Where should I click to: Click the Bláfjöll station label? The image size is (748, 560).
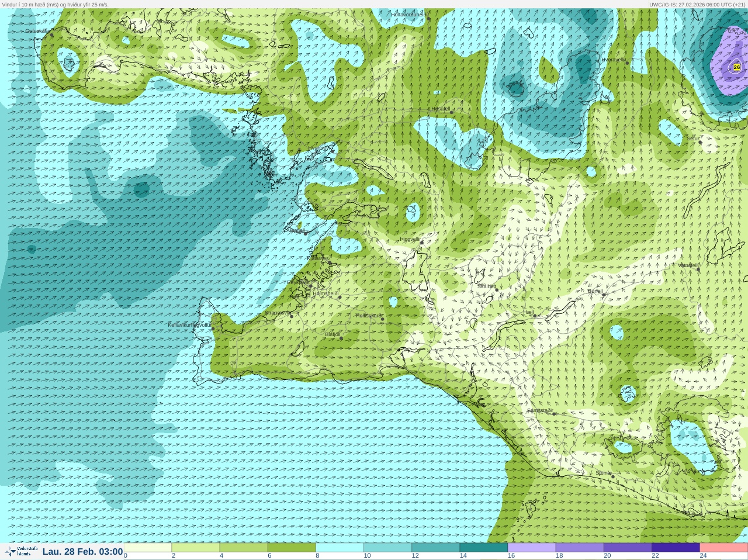(x=333, y=334)
